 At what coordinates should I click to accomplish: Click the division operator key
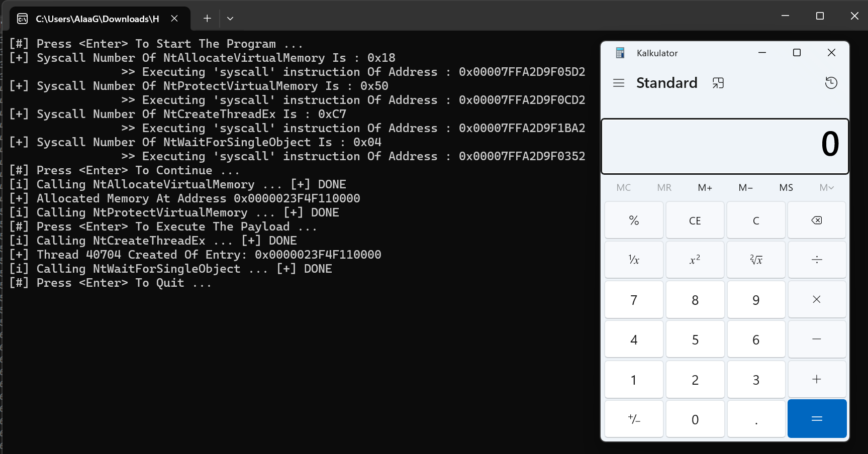click(817, 260)
